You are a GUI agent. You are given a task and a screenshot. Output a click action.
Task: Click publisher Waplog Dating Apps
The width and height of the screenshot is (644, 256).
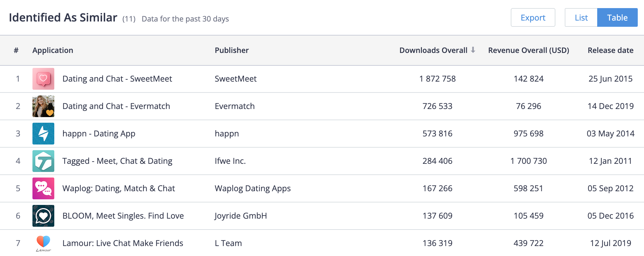(x=253, y=188)
